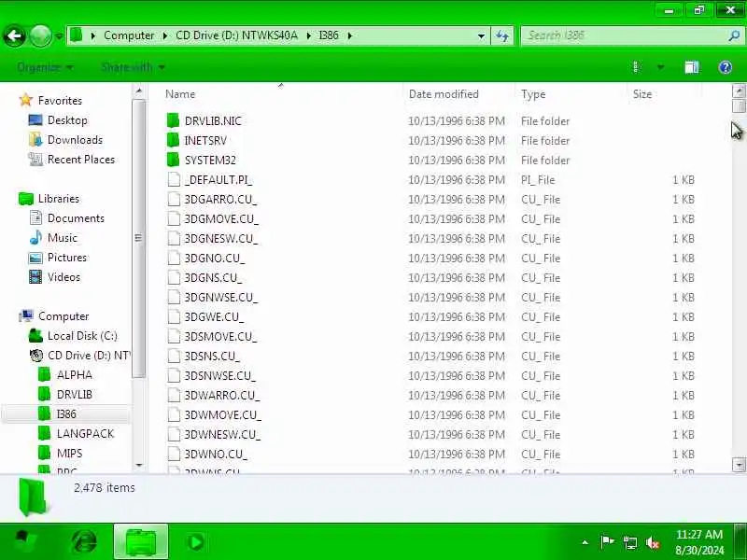
Task: Sort by the Type column header
Action: (x=533, y=94)
